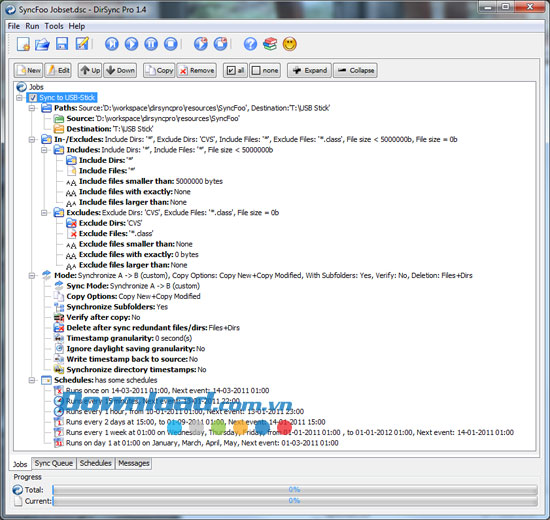Select 'Include files smaller than: 5000000 bytes' row
The image size is (550, 520).
point(145,181)
